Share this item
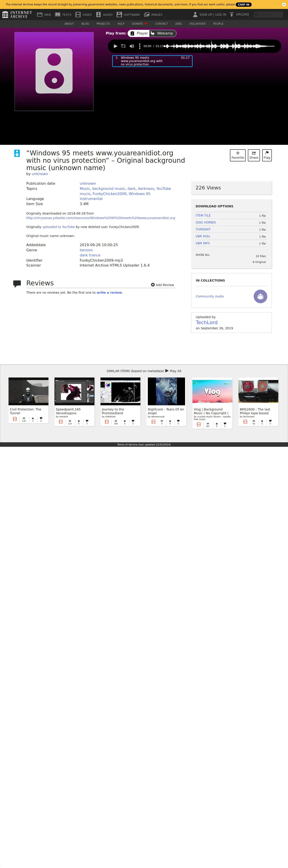The height and width of the screenshot is (868, 288). click(254, 155)
